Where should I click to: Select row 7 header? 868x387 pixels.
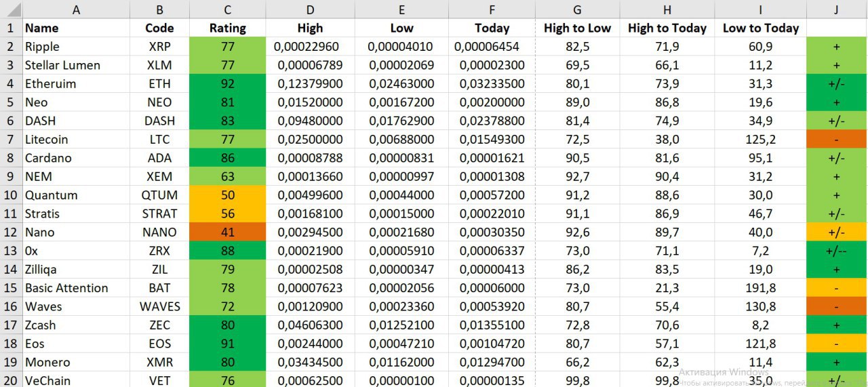point(11,140)
